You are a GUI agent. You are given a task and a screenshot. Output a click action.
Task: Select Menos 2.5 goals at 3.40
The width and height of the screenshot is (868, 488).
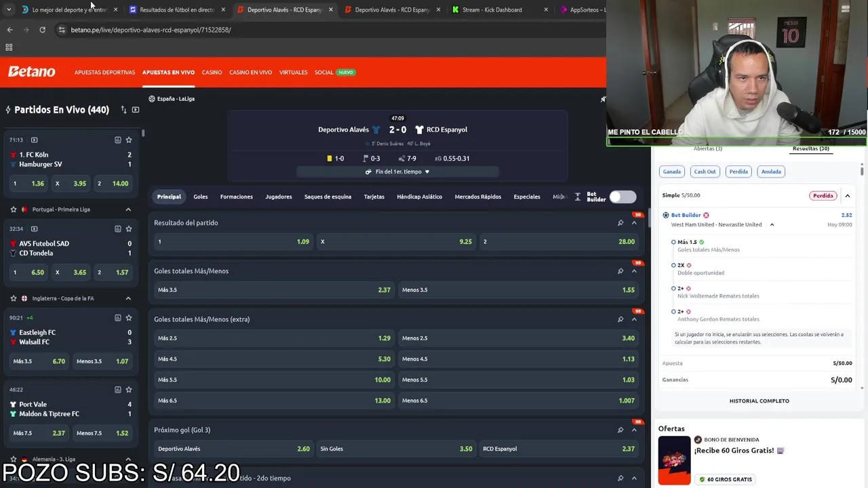pyautogui.click(x=518, y=338)
